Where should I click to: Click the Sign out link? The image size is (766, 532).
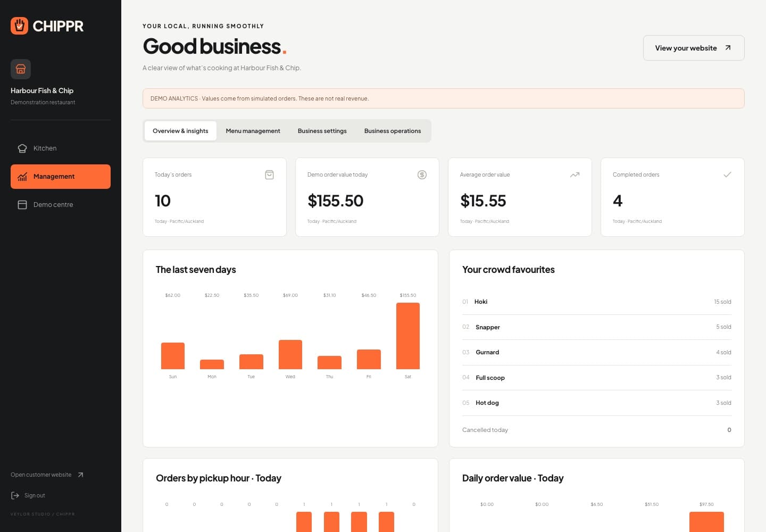coord(28,495)
